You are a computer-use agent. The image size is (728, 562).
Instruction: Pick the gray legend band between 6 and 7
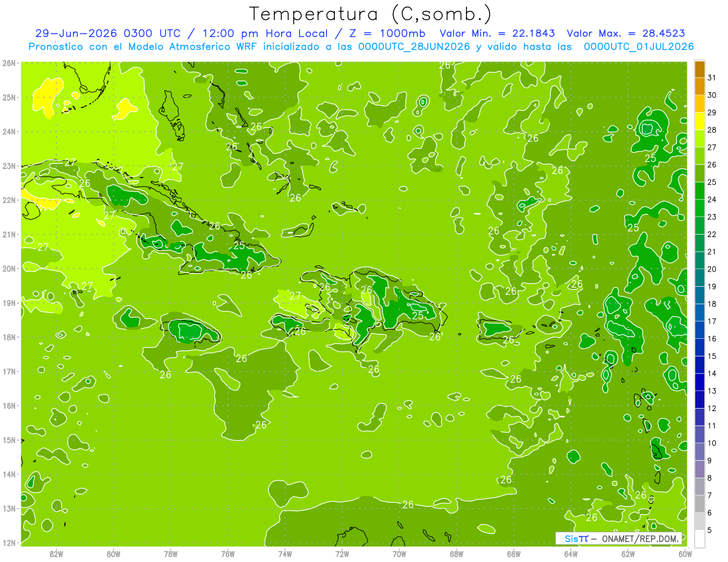pyautogui.click(x=699, y=504)
